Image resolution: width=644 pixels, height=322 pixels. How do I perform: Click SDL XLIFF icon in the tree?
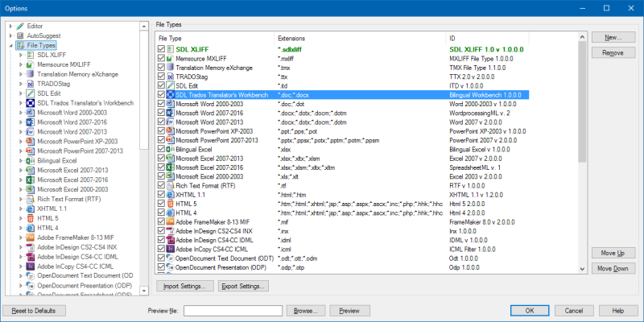[30, 55]
